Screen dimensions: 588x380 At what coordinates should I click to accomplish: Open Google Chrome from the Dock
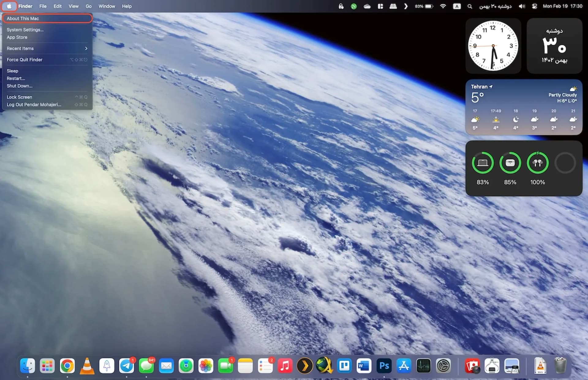click(x=67, y=366)
